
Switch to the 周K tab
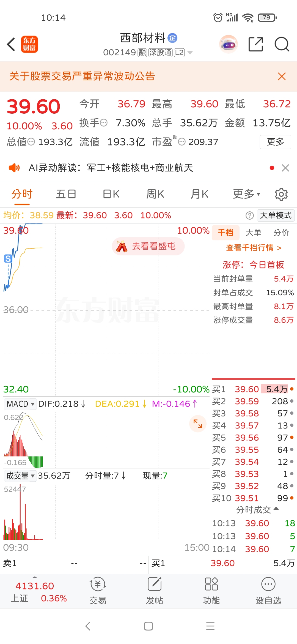click(x=155, y=194)
